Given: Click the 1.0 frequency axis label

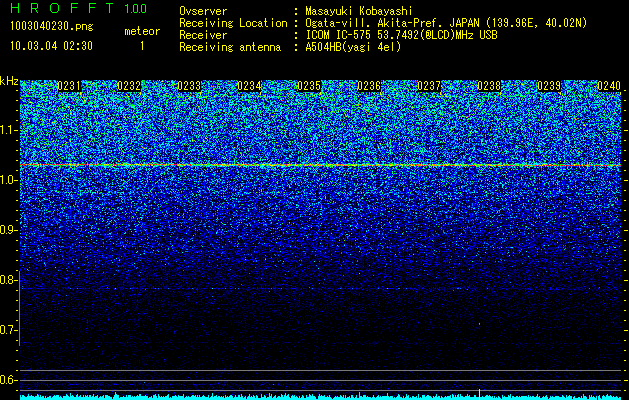Looking at the screenshot, I should pos(8,180).
